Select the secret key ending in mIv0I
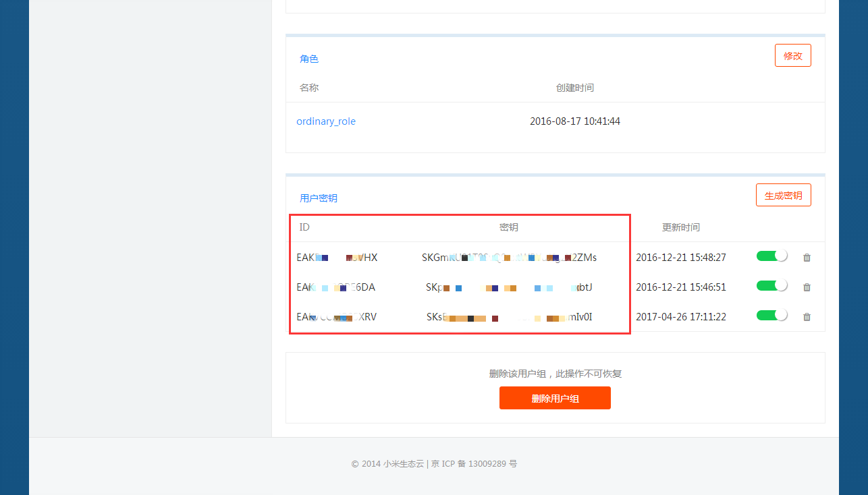 (x=509, y=317)
